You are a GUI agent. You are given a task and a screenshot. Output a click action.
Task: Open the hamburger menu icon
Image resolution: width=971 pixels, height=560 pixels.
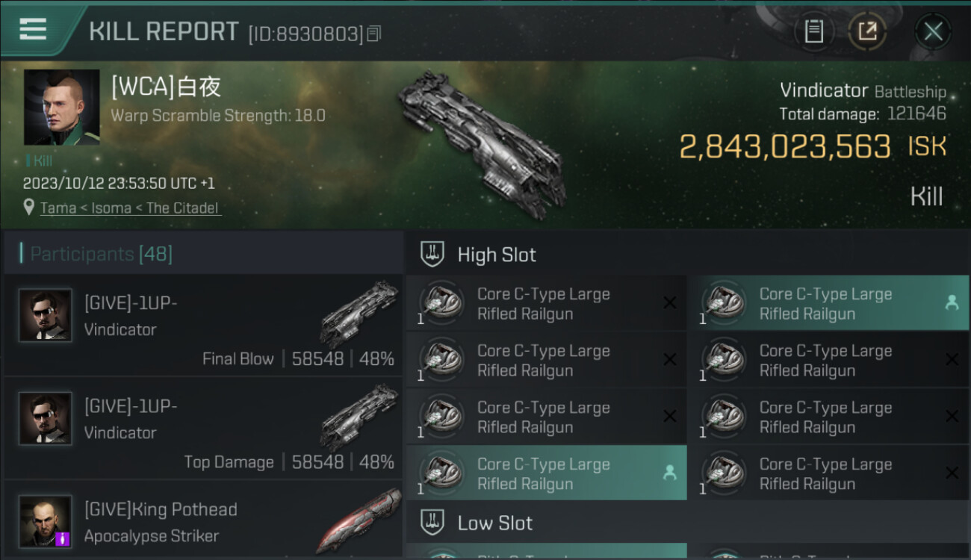point(33,29)
